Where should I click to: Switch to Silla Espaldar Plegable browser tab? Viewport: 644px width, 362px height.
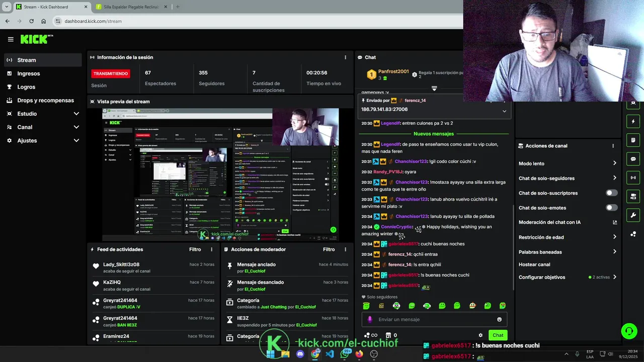pyautogui.click(x=132, y=7)
